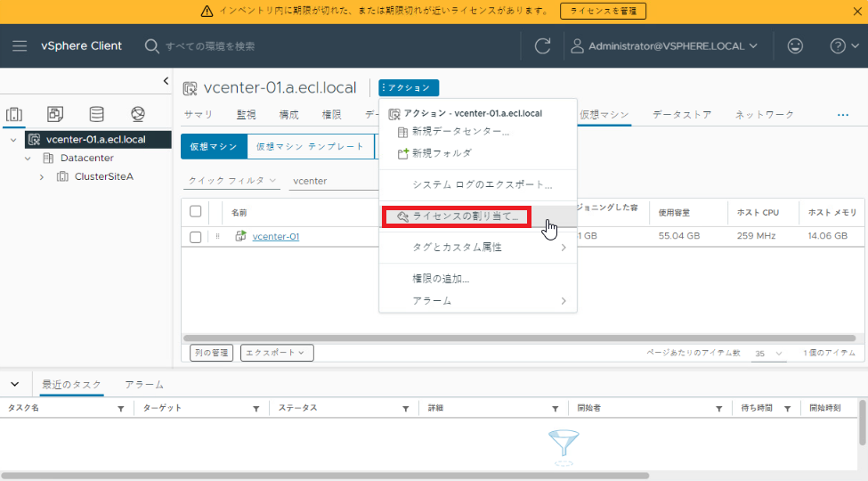
Task: Open the feedback smiley icon
Action: pos(795,46)
